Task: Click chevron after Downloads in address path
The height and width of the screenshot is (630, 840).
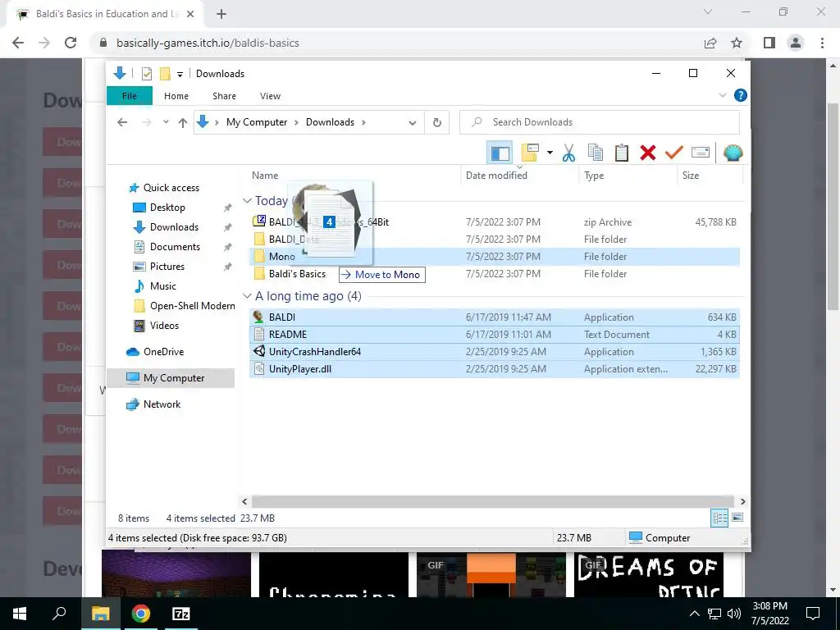Action: click(363, 122)
